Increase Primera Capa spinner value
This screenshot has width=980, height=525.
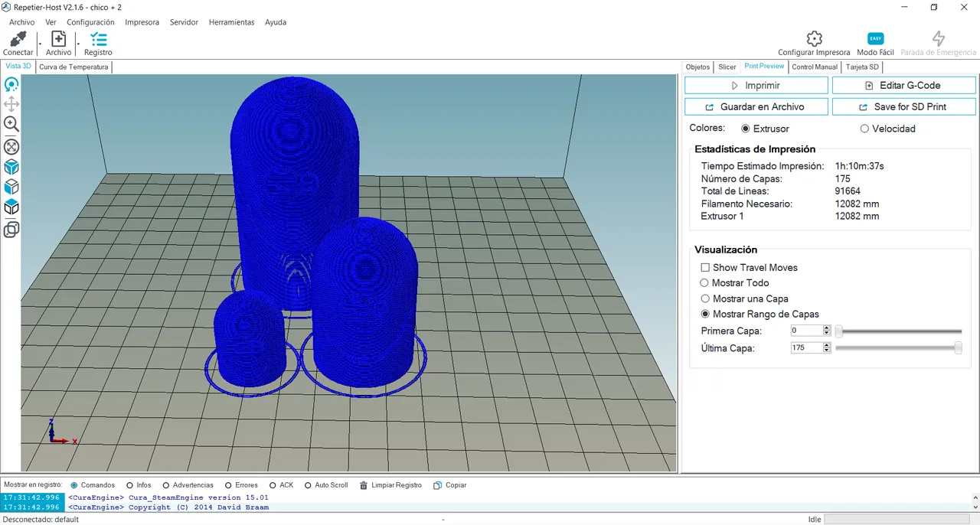(827, 328)
